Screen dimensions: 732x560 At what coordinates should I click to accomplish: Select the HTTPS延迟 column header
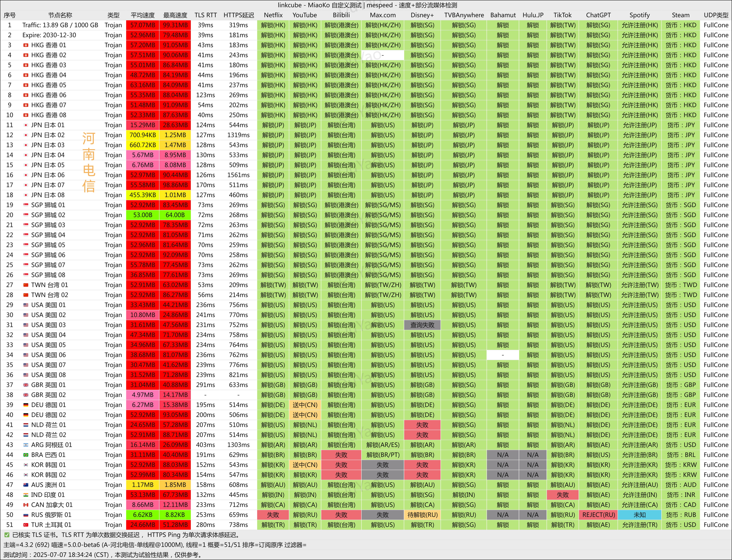click(x=239, y=15)
